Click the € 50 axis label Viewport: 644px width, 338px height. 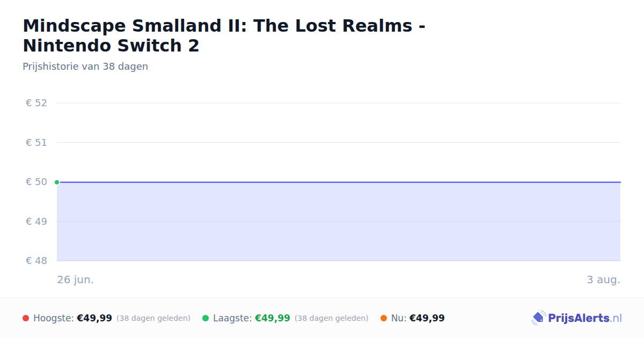36,182
